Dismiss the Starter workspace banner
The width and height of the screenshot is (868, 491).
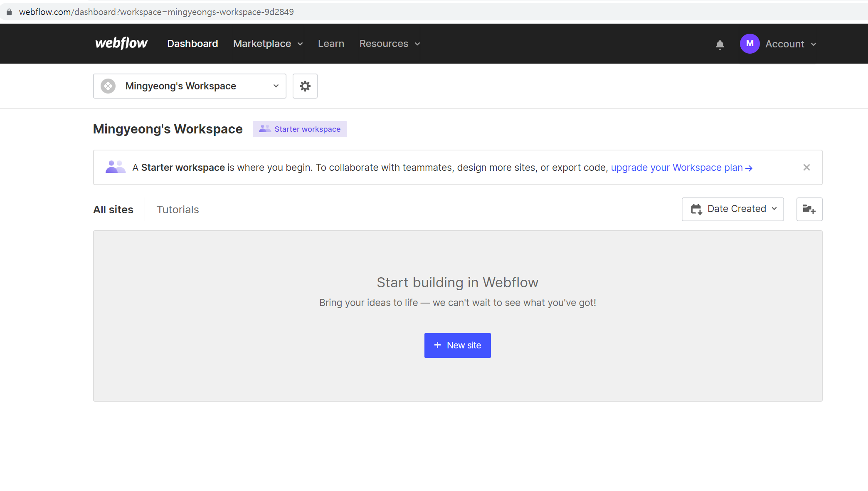tap(806, 168)
